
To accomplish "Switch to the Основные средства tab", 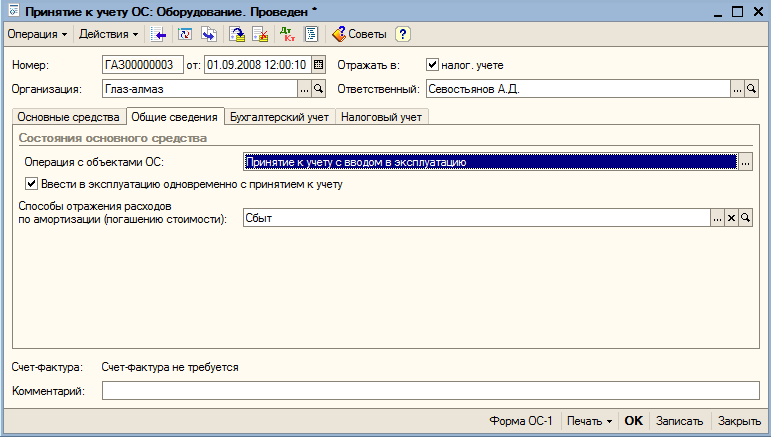I will pyautogui.click(x=68, y=117).
